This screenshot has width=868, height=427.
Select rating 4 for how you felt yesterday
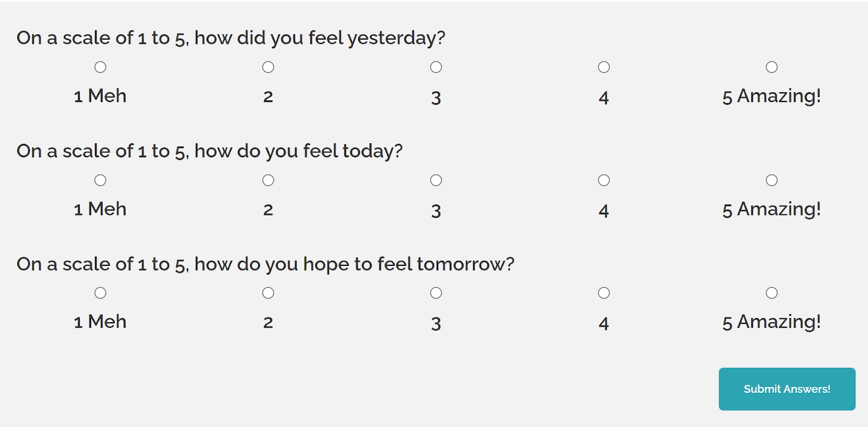click(604, 67)
